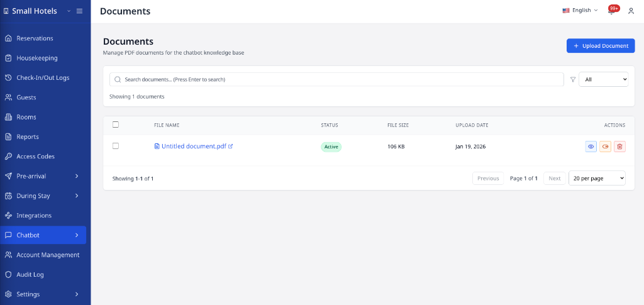
Task: Click the Access Codes key icon
Action: [8, 156]
